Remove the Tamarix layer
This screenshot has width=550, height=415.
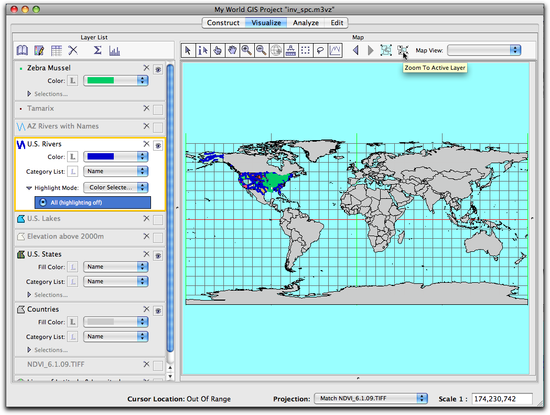click(146, 108)
